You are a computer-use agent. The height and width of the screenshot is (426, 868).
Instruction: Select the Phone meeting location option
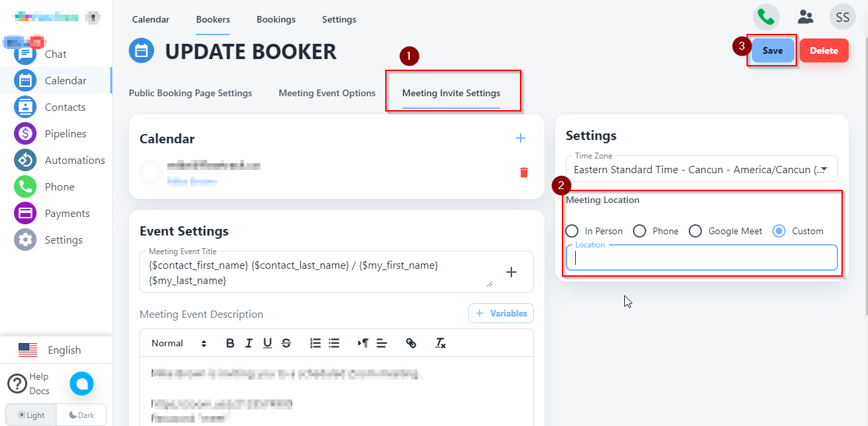click(x=640, y=231)
